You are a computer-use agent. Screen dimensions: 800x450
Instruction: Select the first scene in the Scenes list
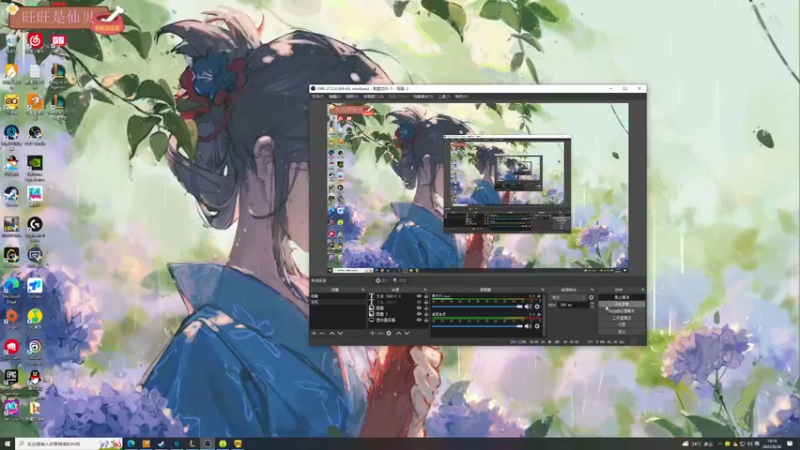coord(338,296)
